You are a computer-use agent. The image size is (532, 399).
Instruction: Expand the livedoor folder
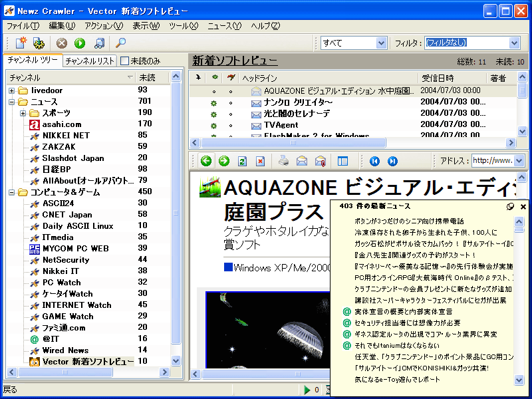coord(11,90)
